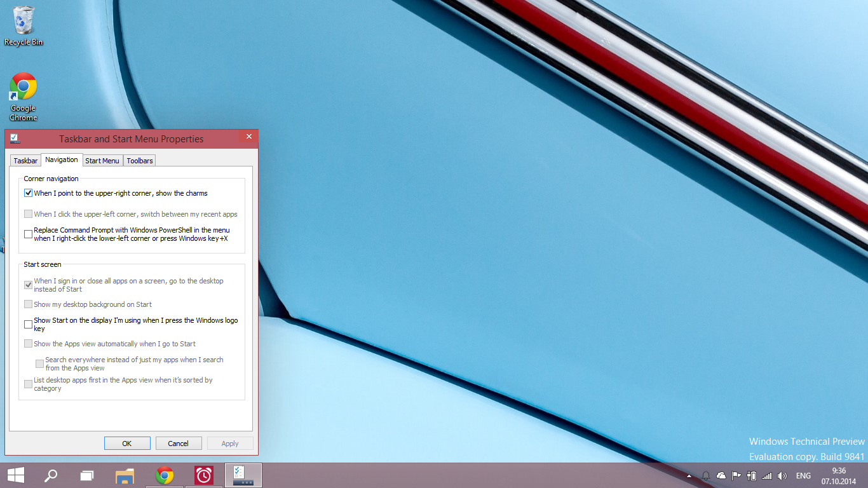868x488 pixels.
Task: Open the network signal tray icon
Action: click(x=767, y=475)
